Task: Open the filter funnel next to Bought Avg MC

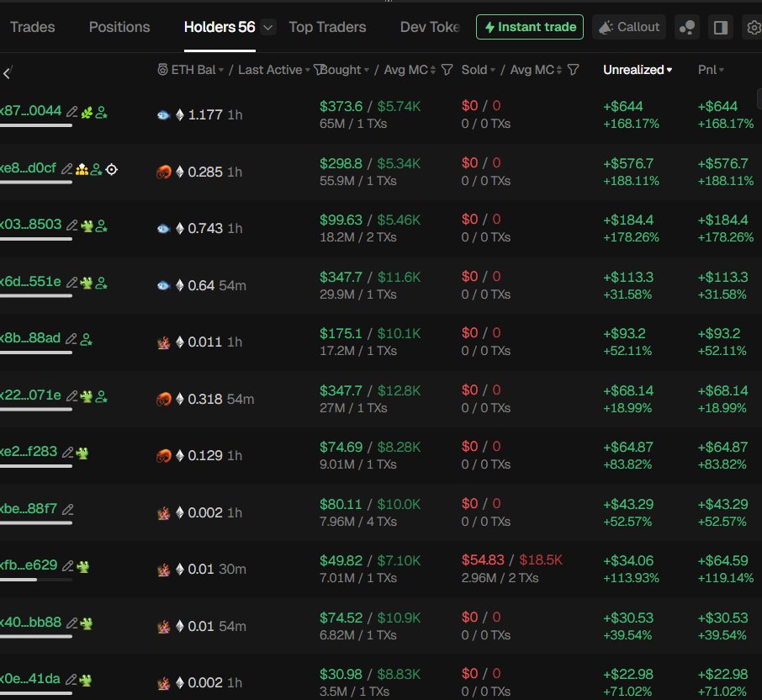Action: tap(447, 70)
